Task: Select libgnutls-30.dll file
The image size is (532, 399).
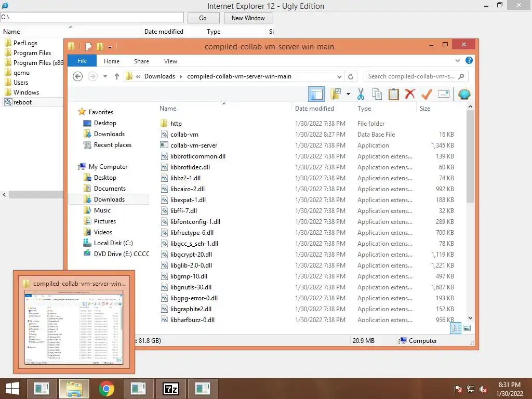Action: point(191,287)
